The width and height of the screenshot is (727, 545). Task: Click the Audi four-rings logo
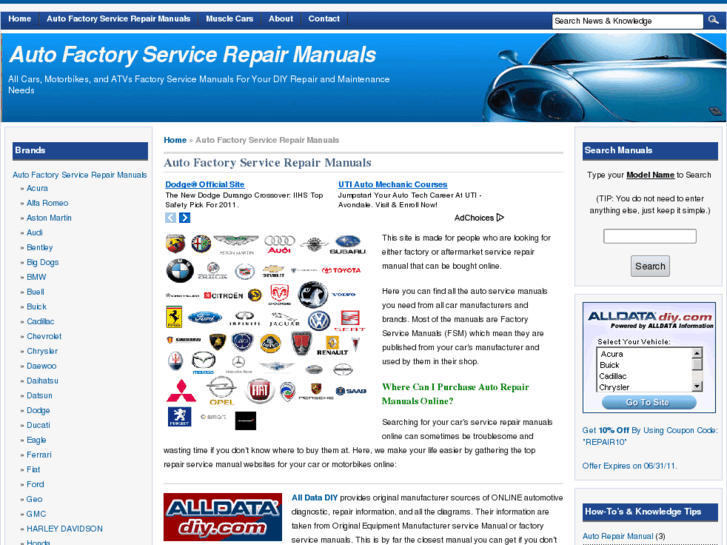coord(280,244)
